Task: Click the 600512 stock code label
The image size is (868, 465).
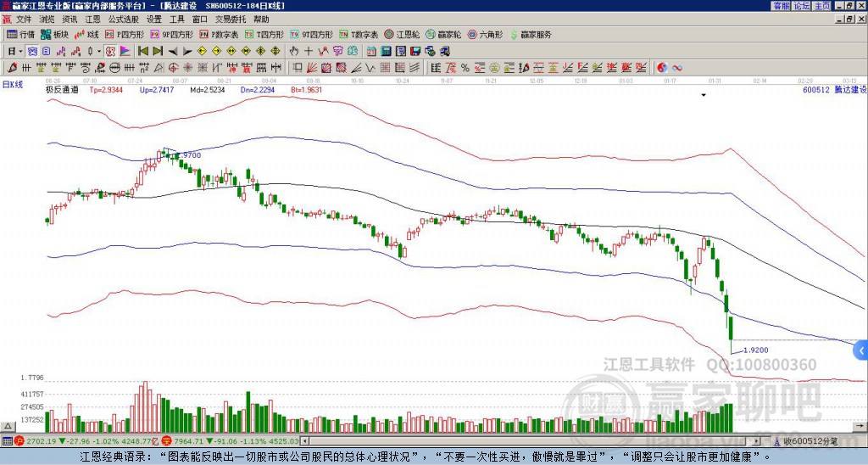Action: (x=816, y=89)
